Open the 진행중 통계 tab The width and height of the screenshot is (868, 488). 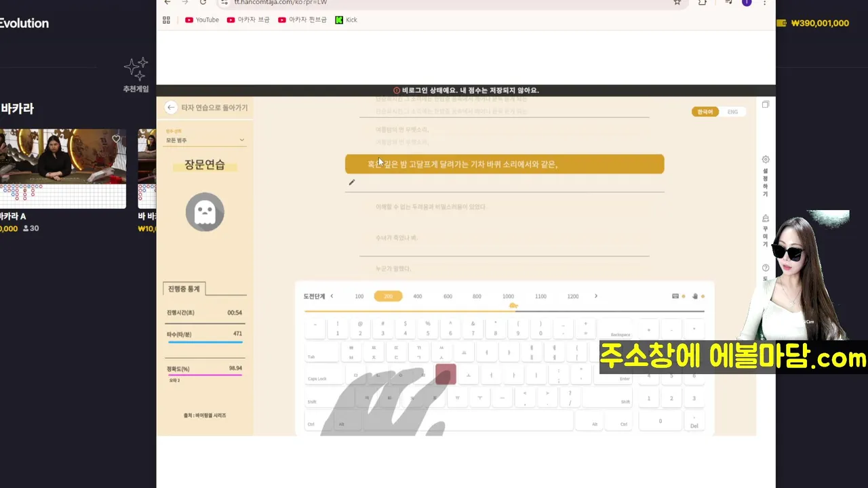184,289
